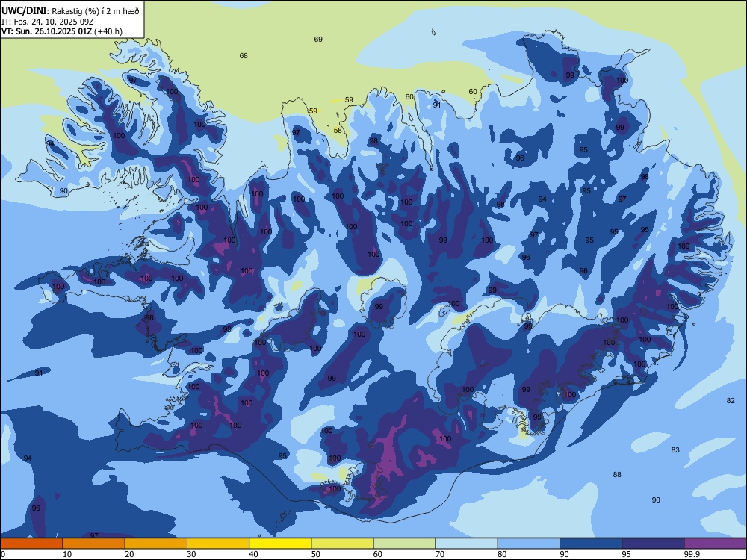Click the legend tick label 0
This screenshot has height=560, width=747.
(3, 554)
